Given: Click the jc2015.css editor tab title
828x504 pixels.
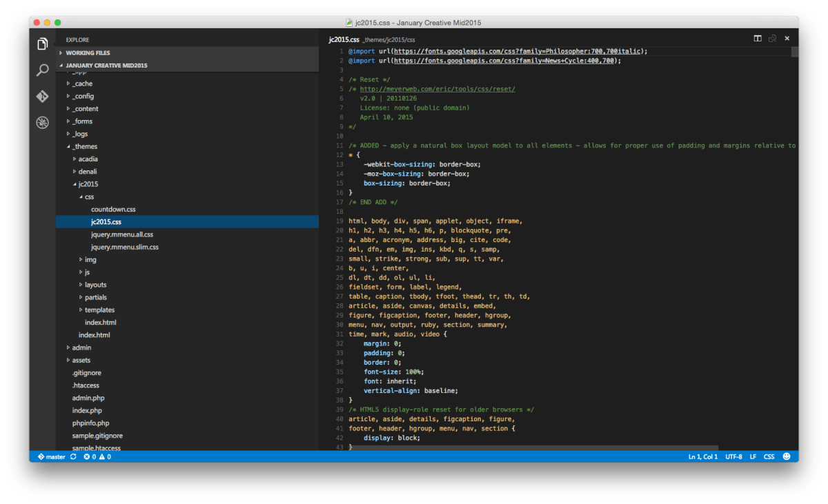Looking at the screenshot, I should click(x=344, y=39).
